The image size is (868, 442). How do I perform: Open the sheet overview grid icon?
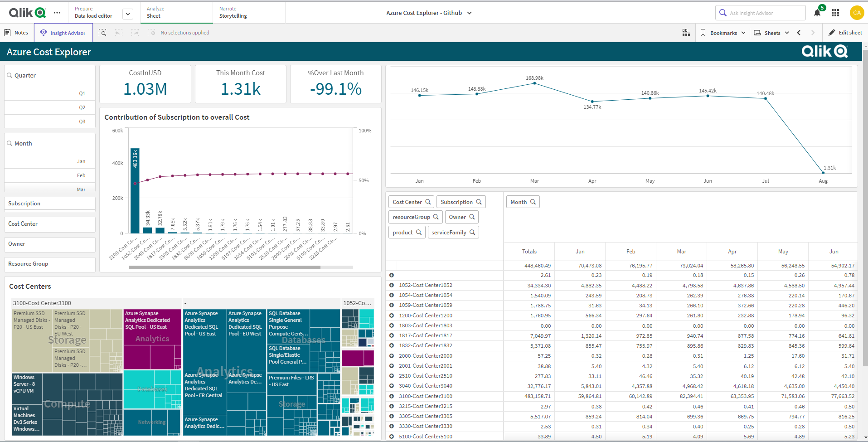point(686,32)
